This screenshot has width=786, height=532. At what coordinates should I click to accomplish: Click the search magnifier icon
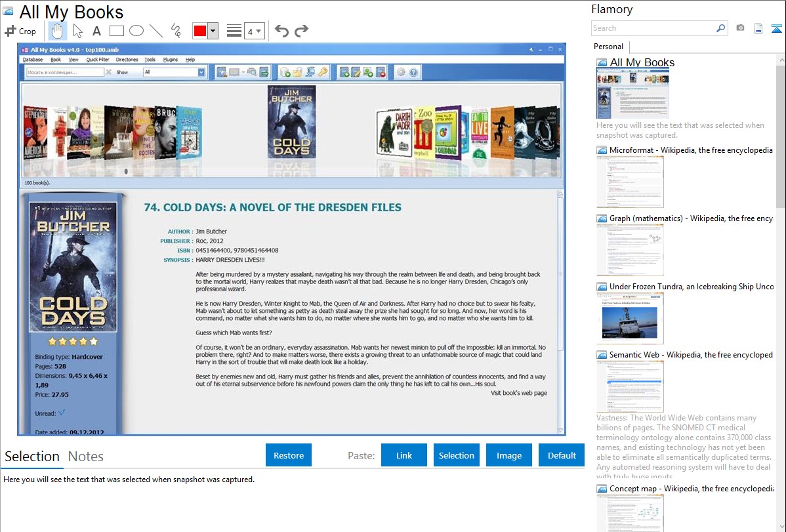point(721,28)
